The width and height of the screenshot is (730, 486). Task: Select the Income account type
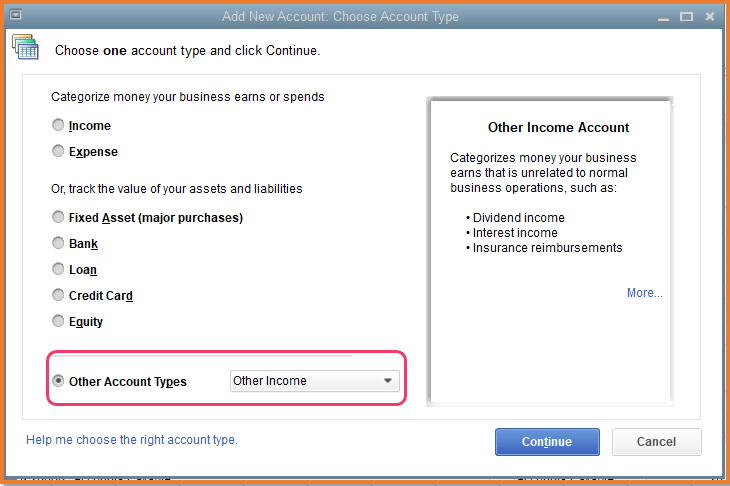59,126
